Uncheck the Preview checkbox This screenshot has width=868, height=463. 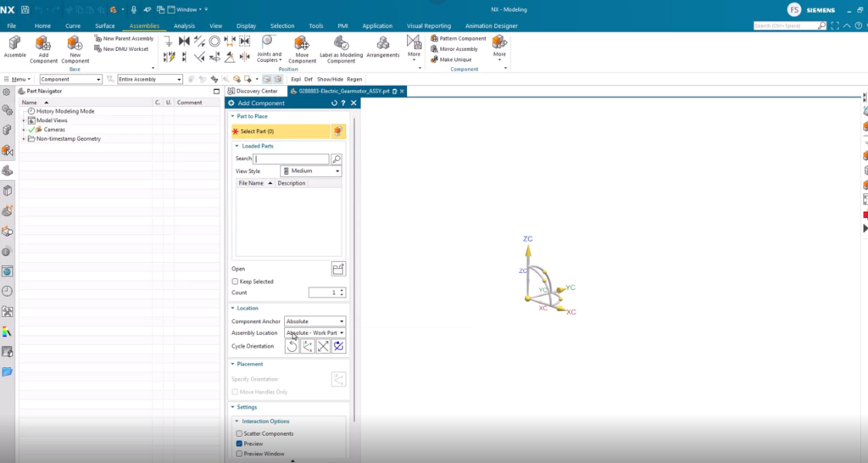[239, 443]
